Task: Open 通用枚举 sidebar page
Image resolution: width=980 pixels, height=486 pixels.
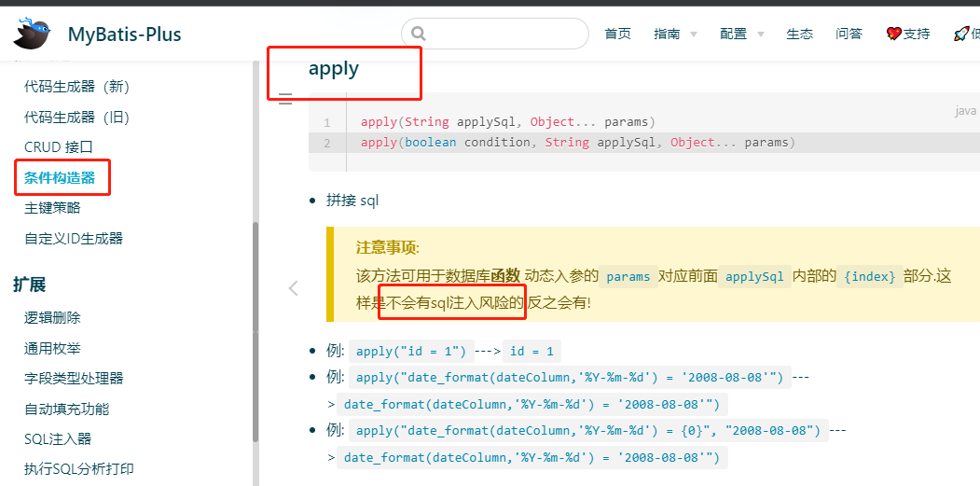Action: [x=52, y=348]
